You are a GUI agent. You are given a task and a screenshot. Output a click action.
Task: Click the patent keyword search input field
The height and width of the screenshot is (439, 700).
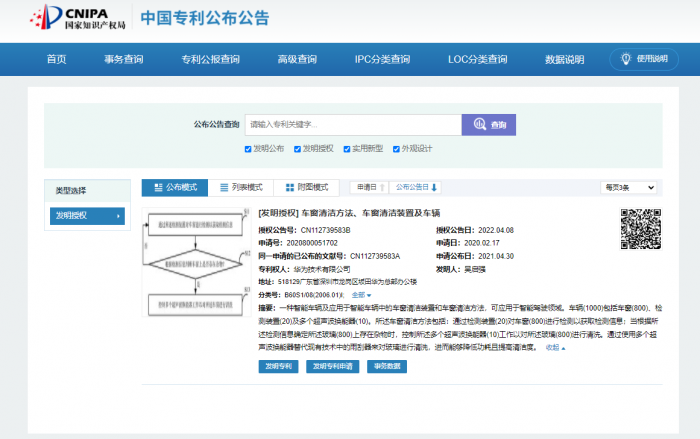click(351, 124)
